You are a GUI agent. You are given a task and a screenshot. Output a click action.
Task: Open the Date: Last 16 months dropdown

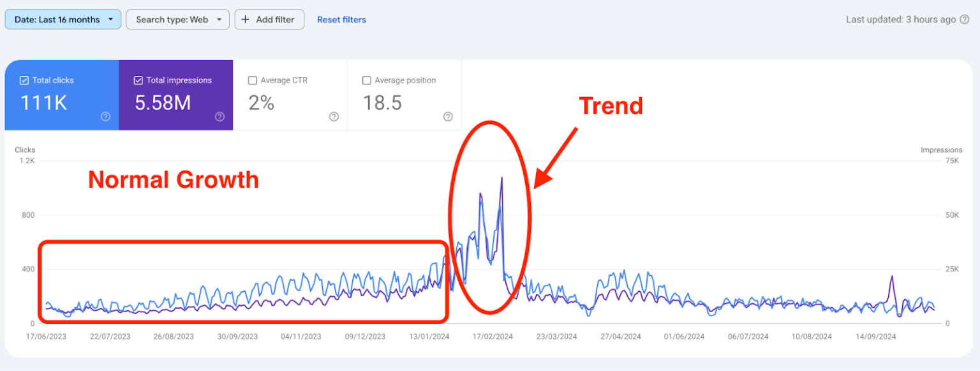[x=63, y=20]
